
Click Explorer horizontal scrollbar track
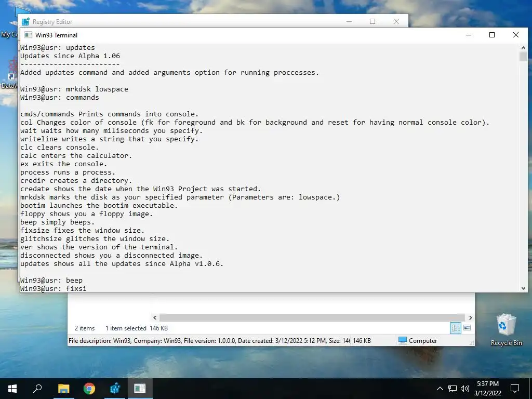(312, 317)
